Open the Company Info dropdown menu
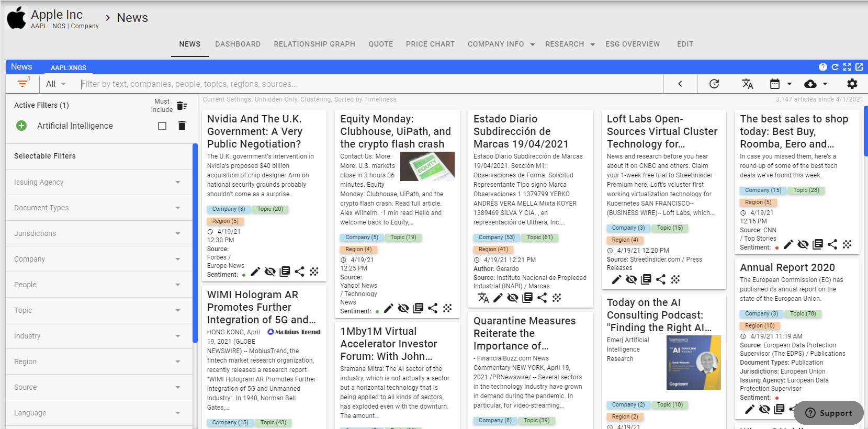Viewport: 868px width, 429px height. tap(501, 44)
